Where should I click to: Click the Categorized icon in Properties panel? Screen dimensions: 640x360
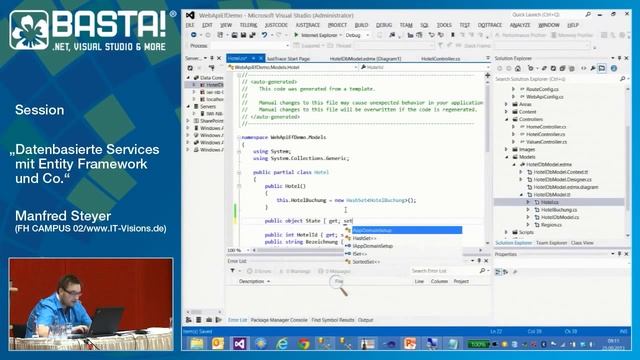point(498,272)
